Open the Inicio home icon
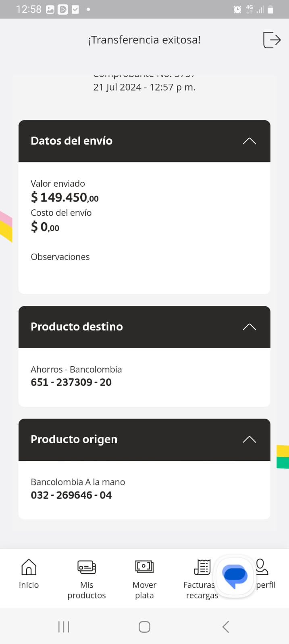 point(29,567)
